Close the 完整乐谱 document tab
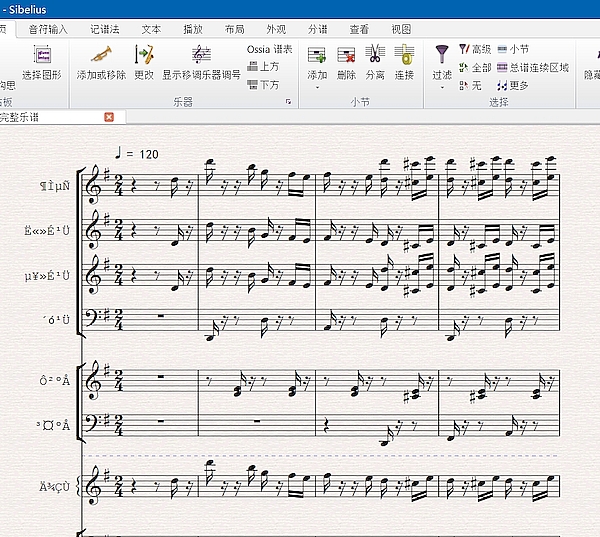The width and height of the screenshot is (600, 537). (x=109, y=117)
